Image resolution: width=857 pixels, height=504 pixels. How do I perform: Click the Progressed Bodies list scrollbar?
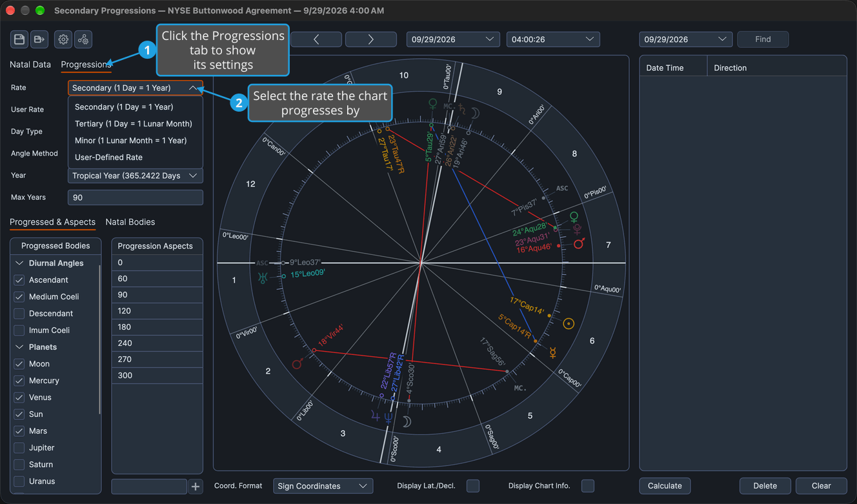coord(99,339)
